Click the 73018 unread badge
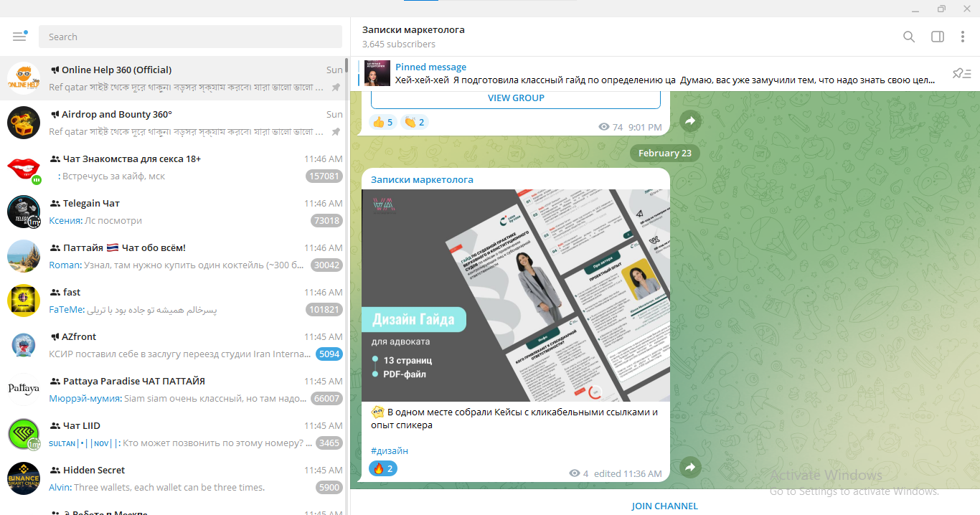980x515 pixels. (326, 221)
